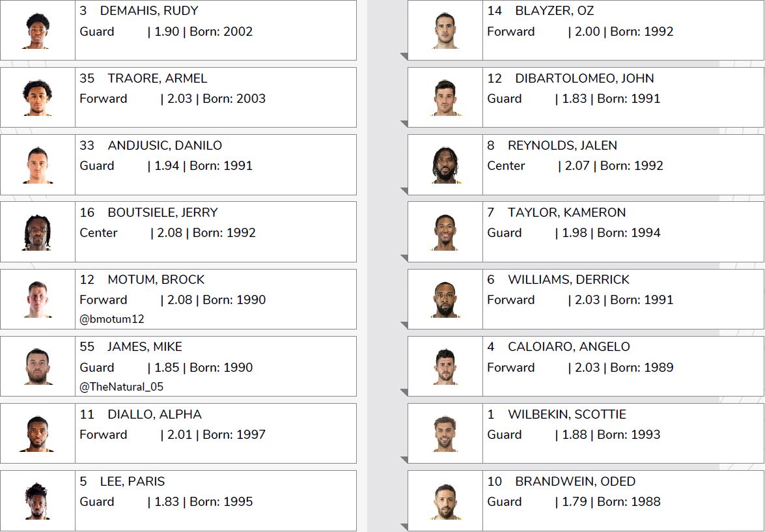
Task: Open the @bmotum12 Twitter handle link
Action: (112, 319)
